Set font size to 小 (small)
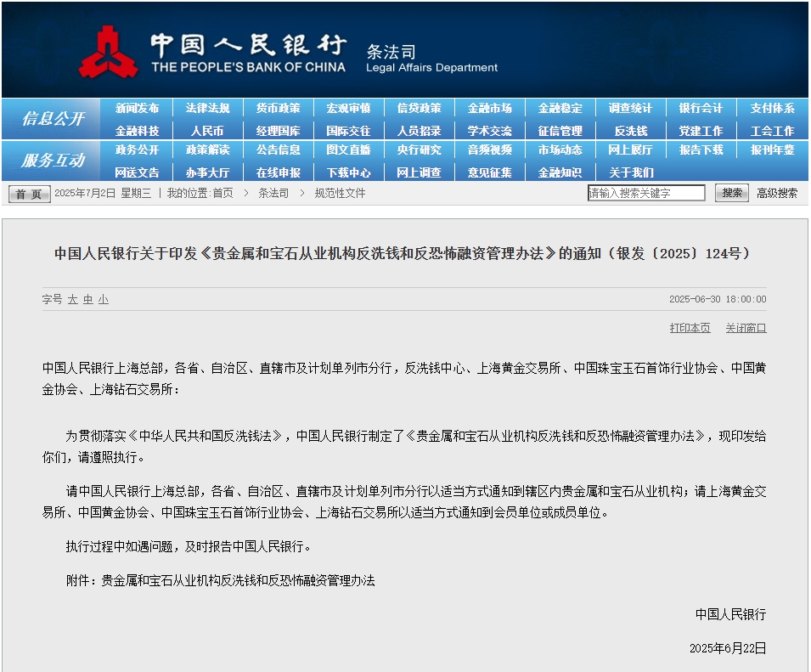 (x=103, y=299)
